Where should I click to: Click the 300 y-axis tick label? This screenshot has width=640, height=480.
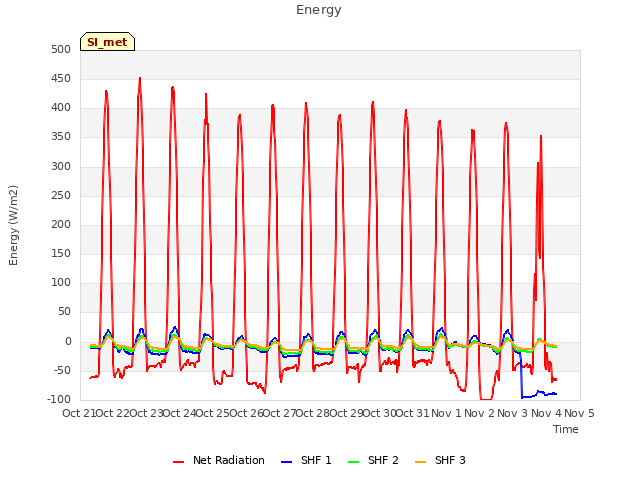click(x=61, y=166)
